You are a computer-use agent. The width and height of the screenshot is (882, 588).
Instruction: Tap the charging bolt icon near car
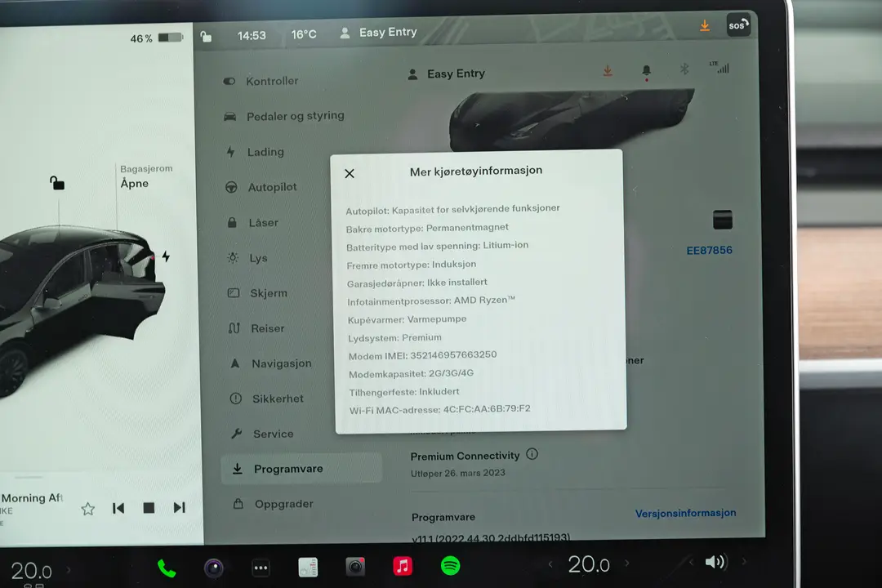pos(166,256)
